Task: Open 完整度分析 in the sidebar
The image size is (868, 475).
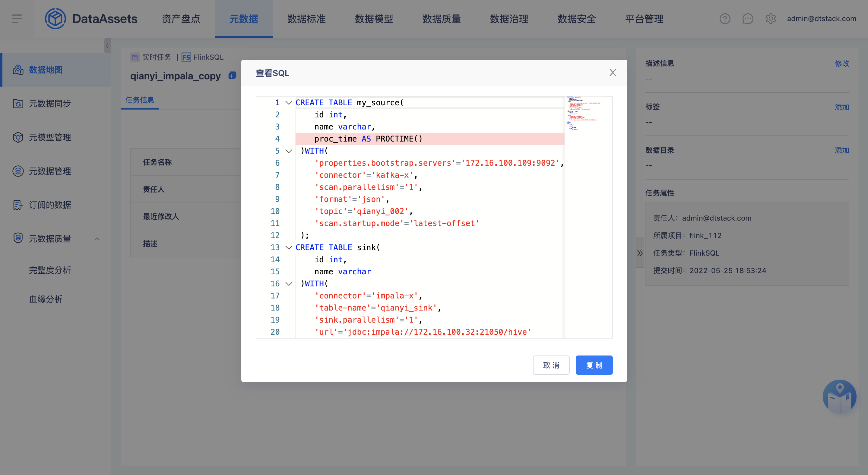Action: (50, 270)
